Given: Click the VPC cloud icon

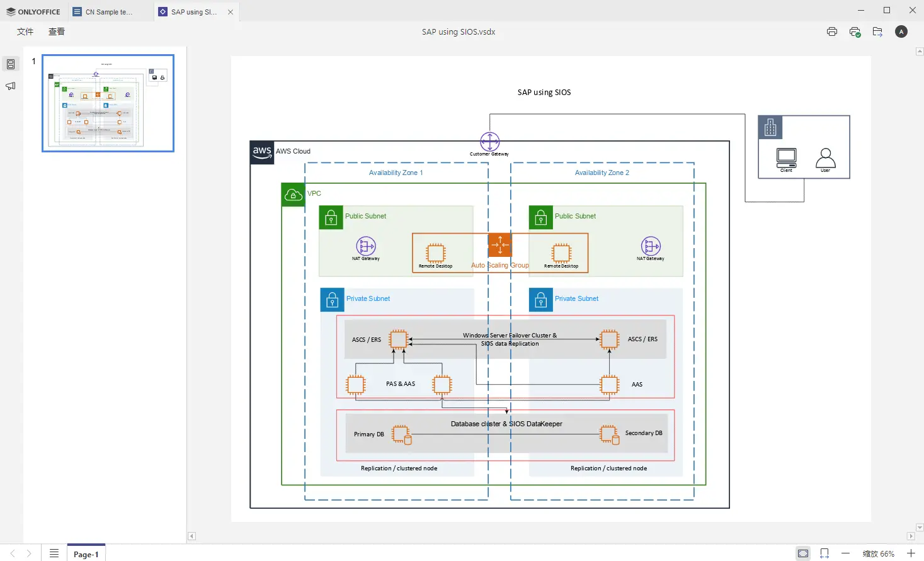Looking at the screenshot, I should point(293,195).
